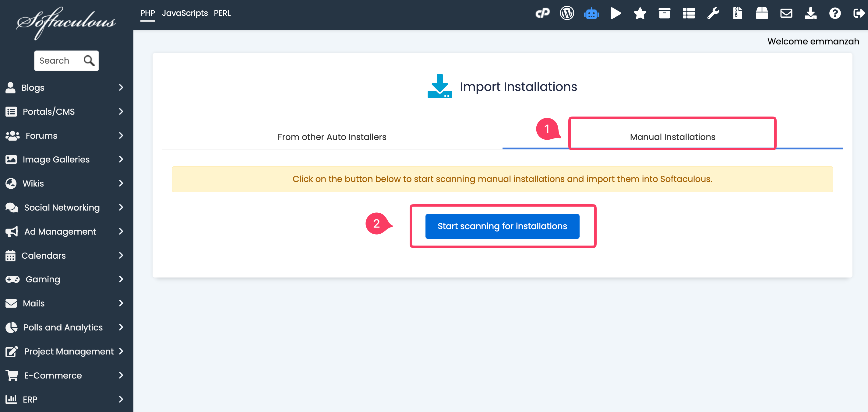Click the Welcome emmanzah text
Viewport: 868px width, 412px height.
(813, 41)
